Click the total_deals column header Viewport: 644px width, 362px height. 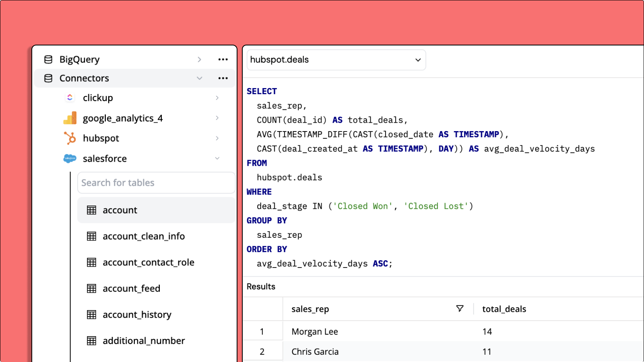pyautogui.click(x=504, y=309)
